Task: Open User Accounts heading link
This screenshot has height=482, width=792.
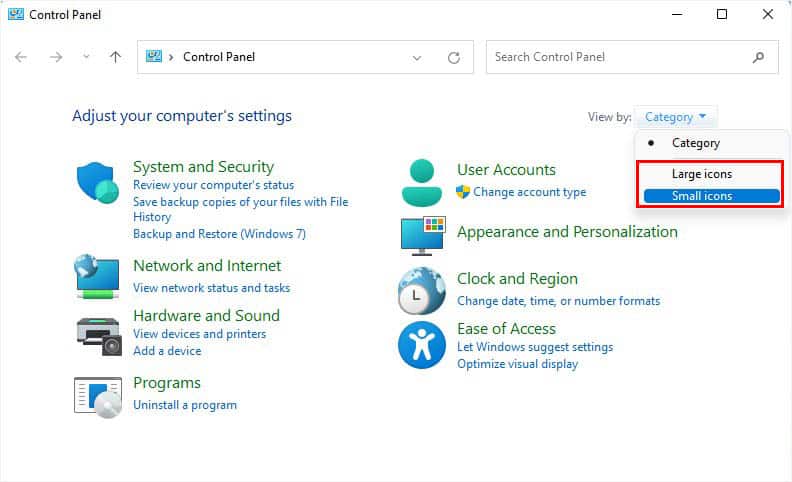Action: coord(506,170)
